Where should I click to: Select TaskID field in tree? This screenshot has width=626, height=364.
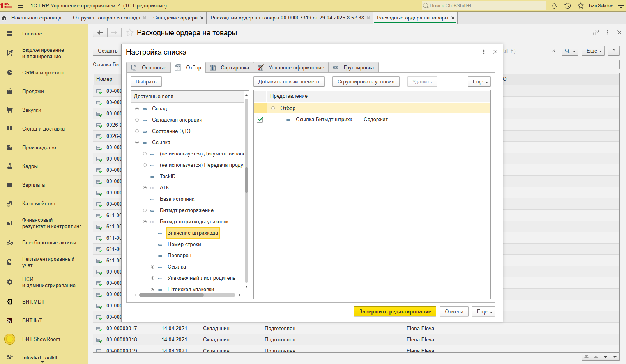coord(168,177)
